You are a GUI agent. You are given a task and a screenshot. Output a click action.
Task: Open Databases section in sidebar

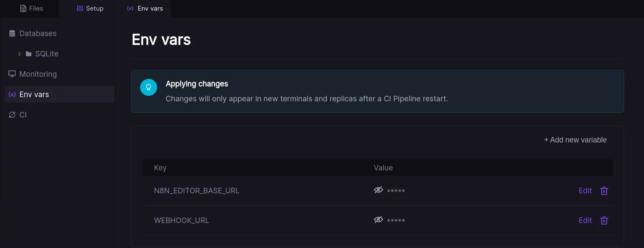[38, 33]
